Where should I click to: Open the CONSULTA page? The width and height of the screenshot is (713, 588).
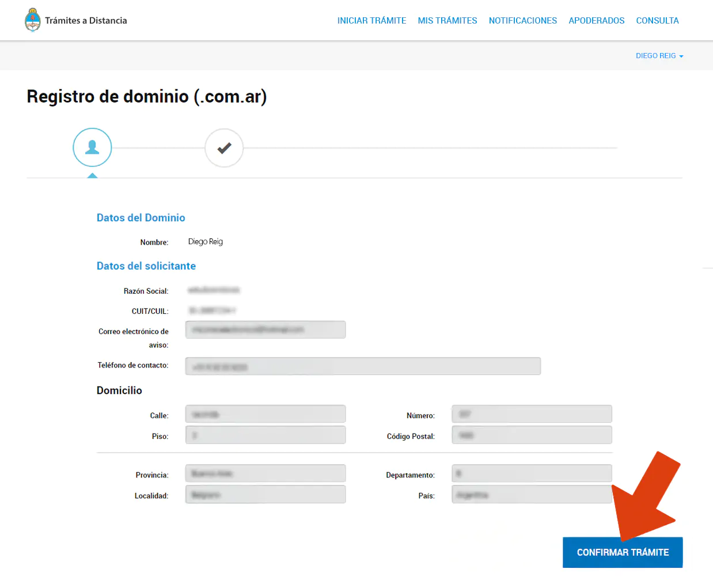point(657,20)
